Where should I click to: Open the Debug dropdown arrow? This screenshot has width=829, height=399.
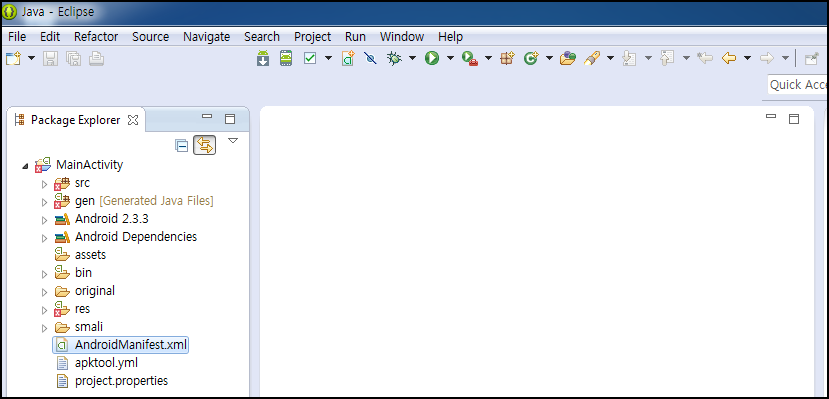412,58
